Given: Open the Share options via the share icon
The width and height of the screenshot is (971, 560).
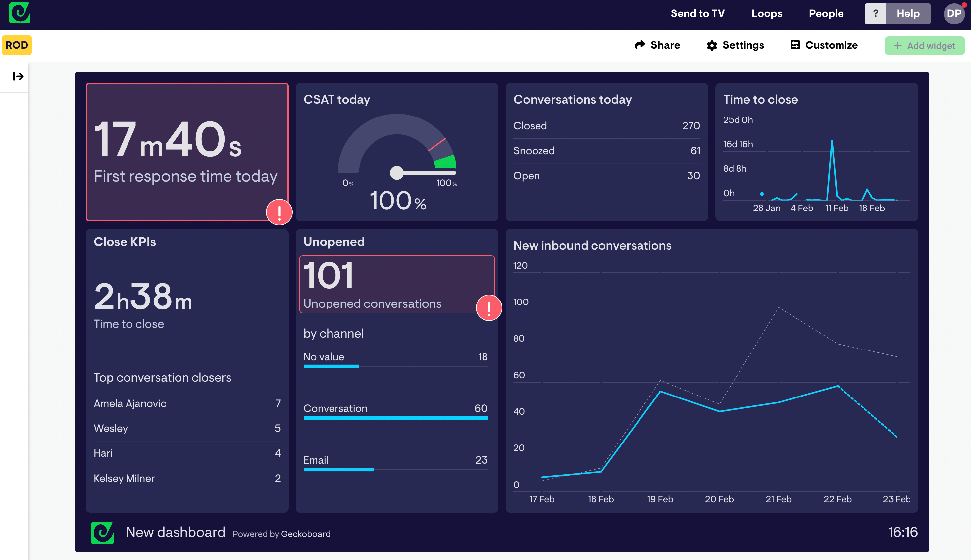Looking at the screenshot, I should point(639,45).
